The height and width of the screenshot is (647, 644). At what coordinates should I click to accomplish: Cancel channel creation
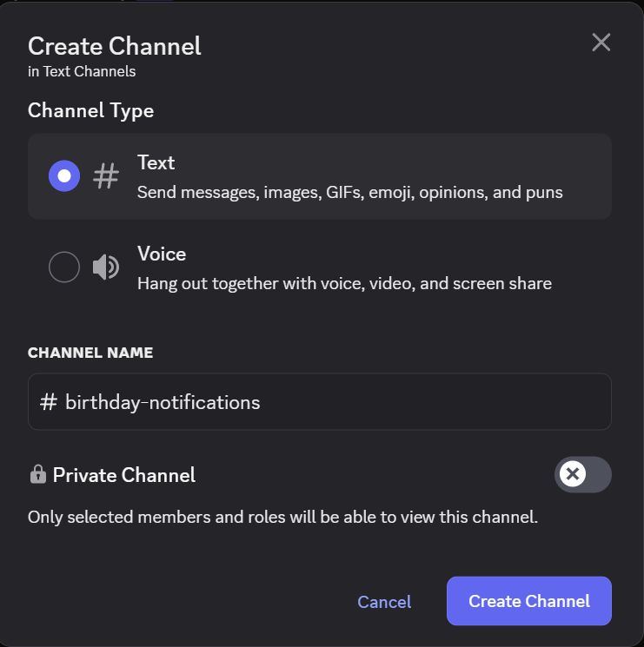[x=384, y=602]
